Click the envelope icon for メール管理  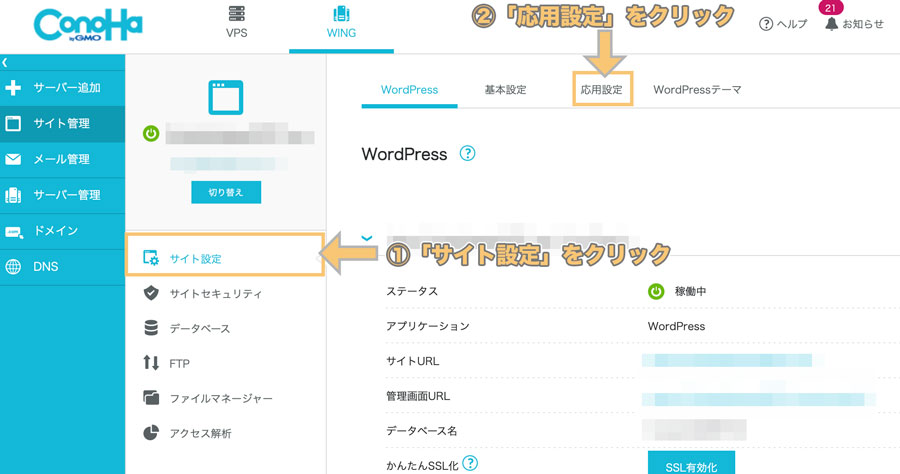(x=13, y=159)
